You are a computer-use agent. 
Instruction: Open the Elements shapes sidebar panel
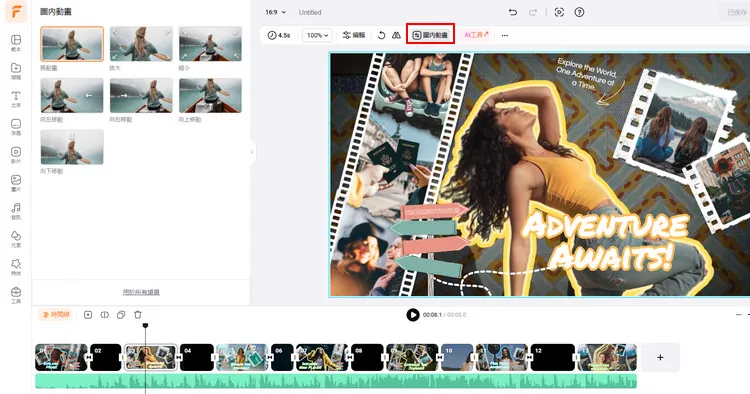16,239
